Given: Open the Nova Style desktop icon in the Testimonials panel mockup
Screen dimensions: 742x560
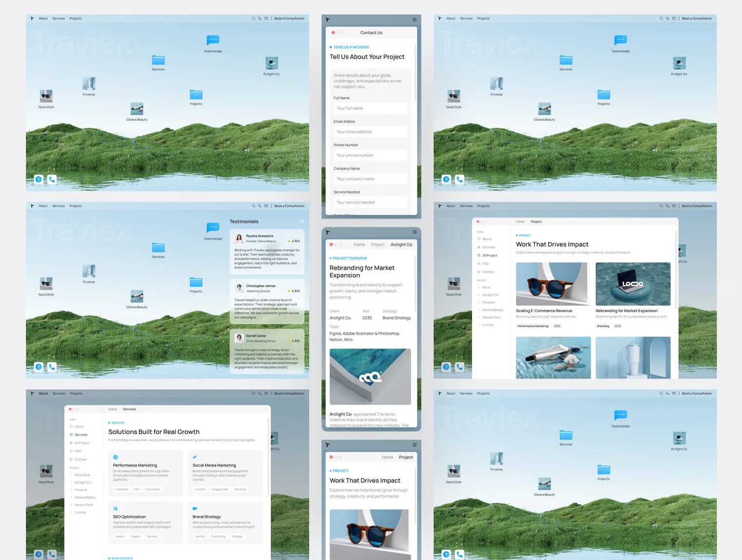Looking at the screenshot, I should (46, 283).
